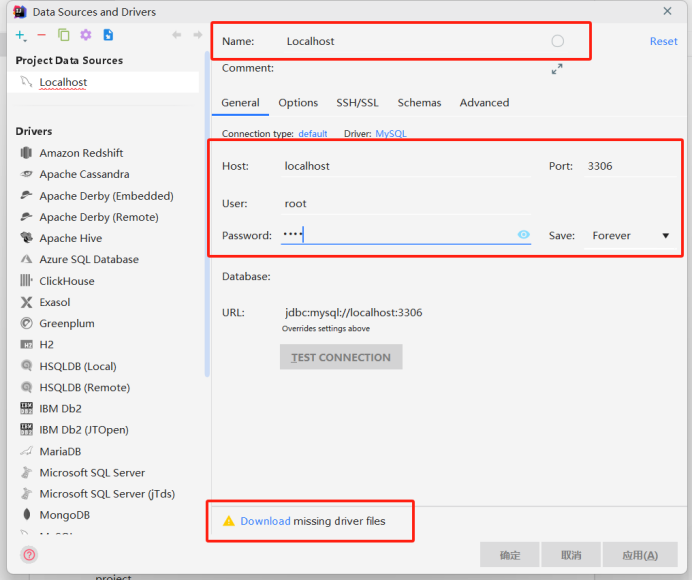Click the 取消 Cancel button
Image resolution: width=692 pixels, height=580 pixels.
tap(571, 555)
